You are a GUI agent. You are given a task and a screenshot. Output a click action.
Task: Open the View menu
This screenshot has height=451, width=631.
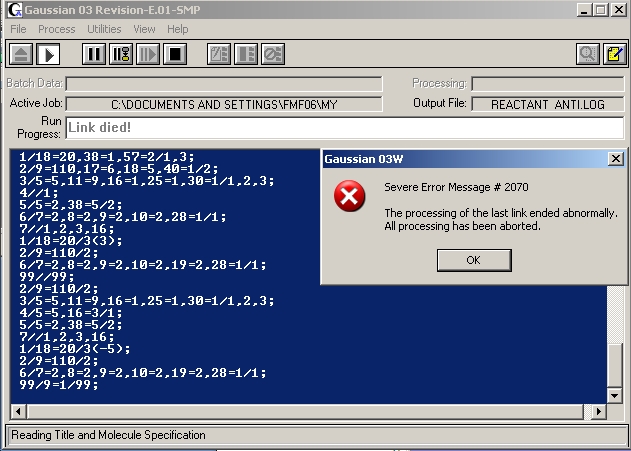(x=144, y=29)
